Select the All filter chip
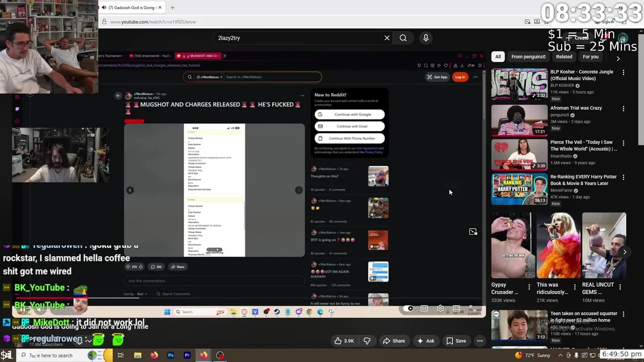Screen dimensions: 644x362 (498, 57)
